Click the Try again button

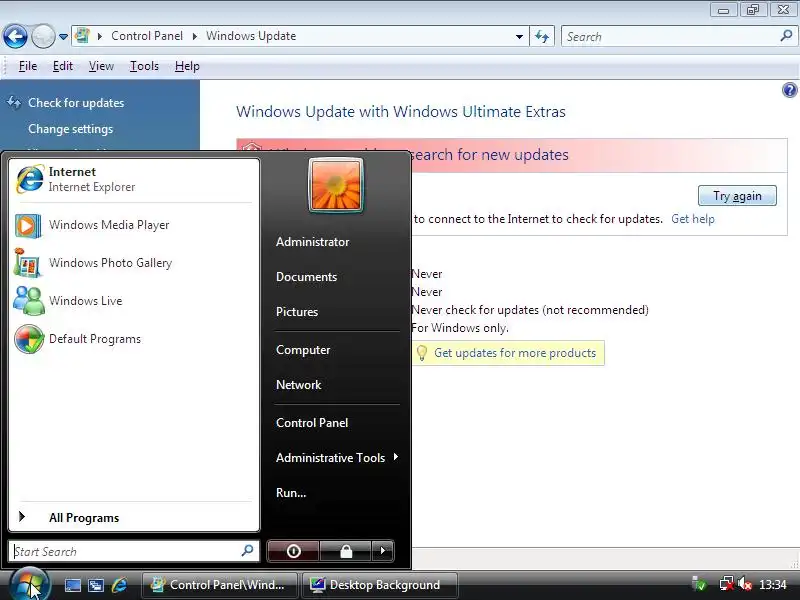[x=737, y=196]
